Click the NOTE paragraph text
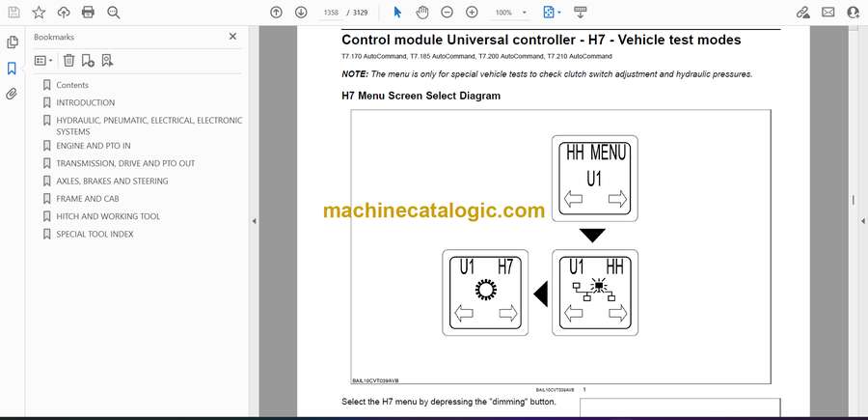868x420 pixels. [547, 74]
